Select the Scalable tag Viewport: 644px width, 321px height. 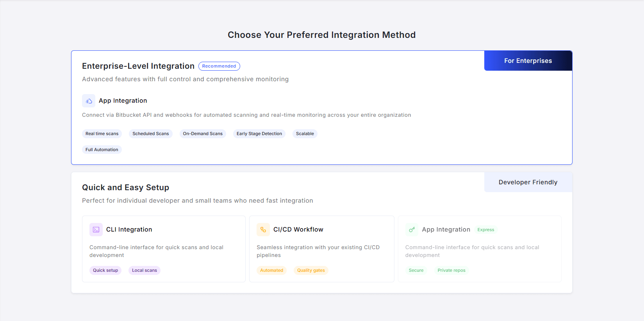click(x=305, y=134)
